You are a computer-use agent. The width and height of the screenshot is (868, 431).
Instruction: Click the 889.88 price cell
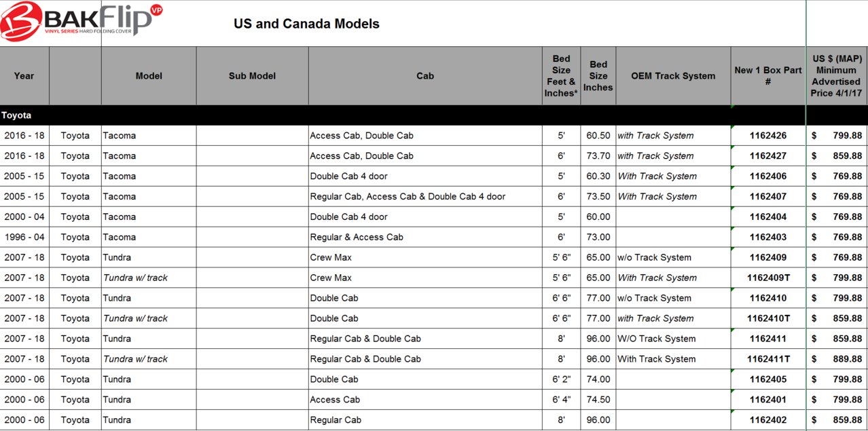[x=837, y=359]
